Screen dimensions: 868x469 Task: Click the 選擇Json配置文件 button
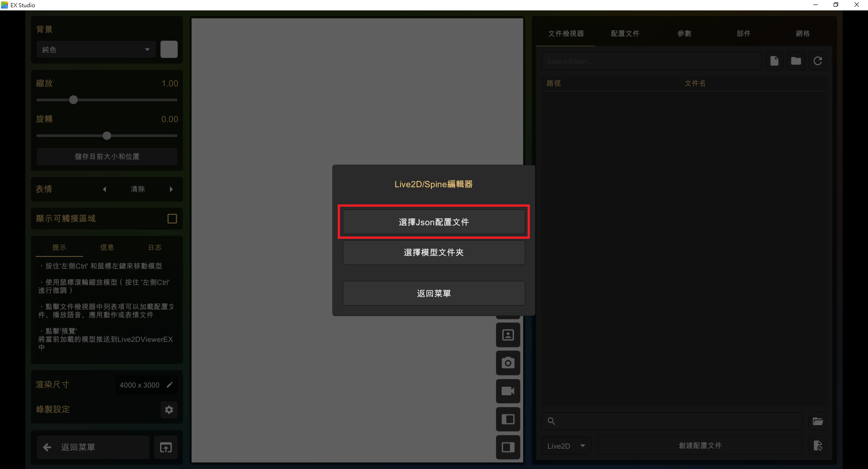coord(434,222)
